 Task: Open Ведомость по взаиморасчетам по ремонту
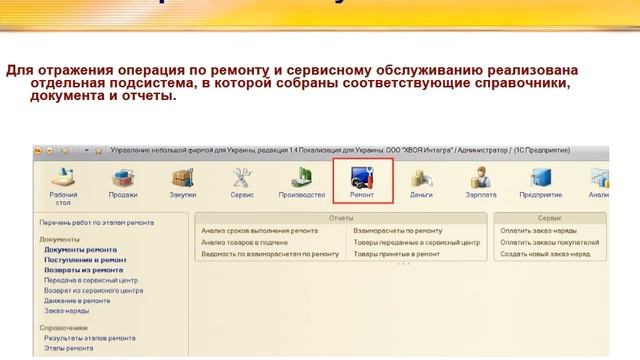pos(270,254)
